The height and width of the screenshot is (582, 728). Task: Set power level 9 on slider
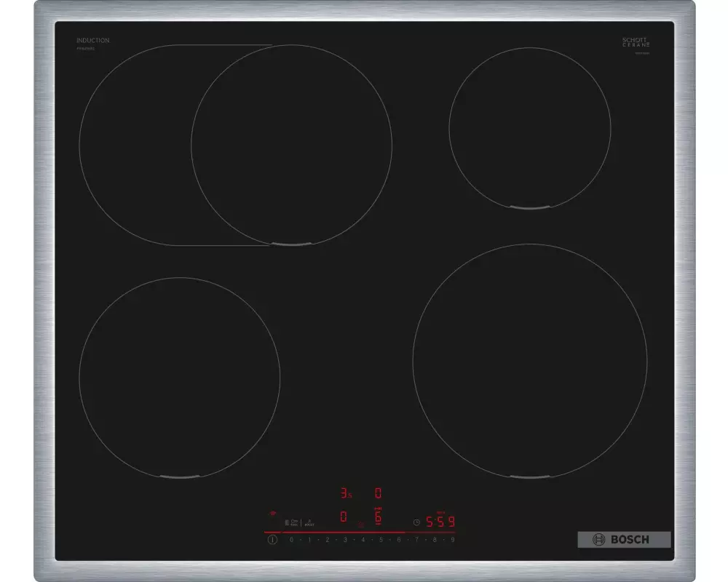point(452,540)
